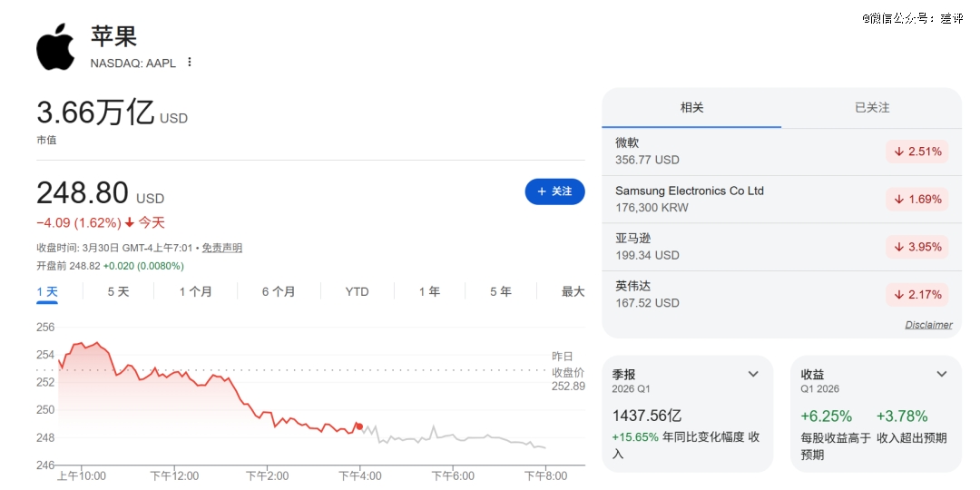Click the Apple logo icon

55,46
